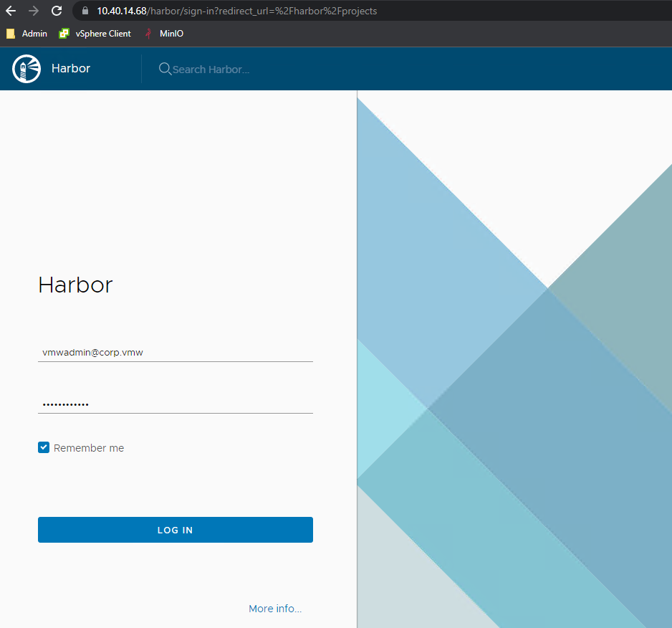672x628 pixels.
Task: Click the padlock site security icon
Action: point(85,11)
